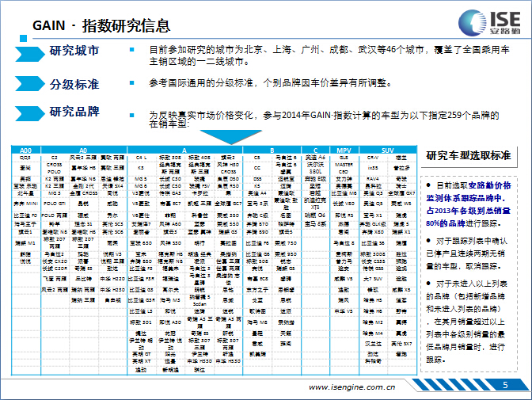Screen dimensions: 532x400
Task: Select the POLO GTI cell
Action: (x=55, y=204)
